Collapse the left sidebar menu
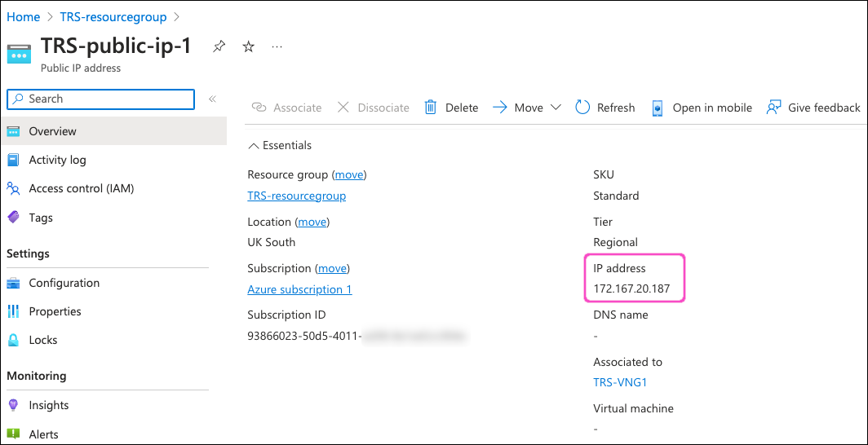 pyautogui.click(x=212, y=99)
